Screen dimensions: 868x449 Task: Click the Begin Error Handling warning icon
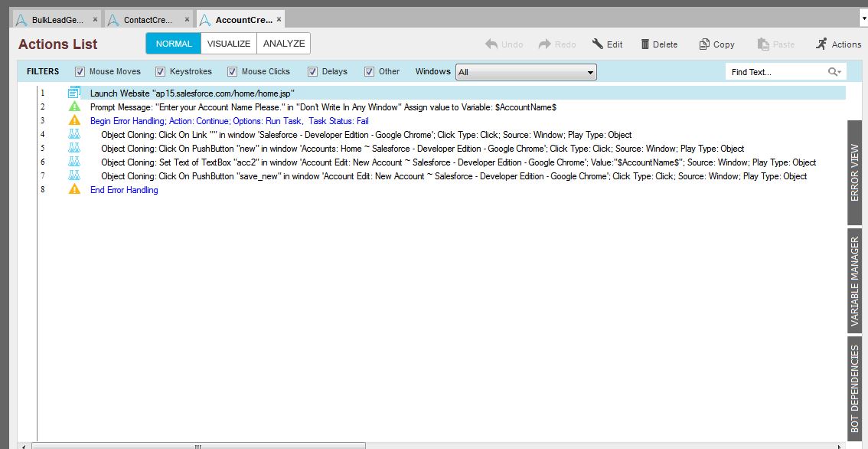pyautogui.click(x=74, y=120)
